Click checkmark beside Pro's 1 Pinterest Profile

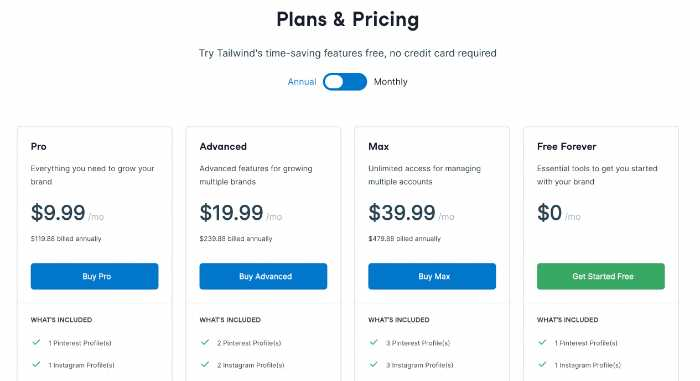36,343
